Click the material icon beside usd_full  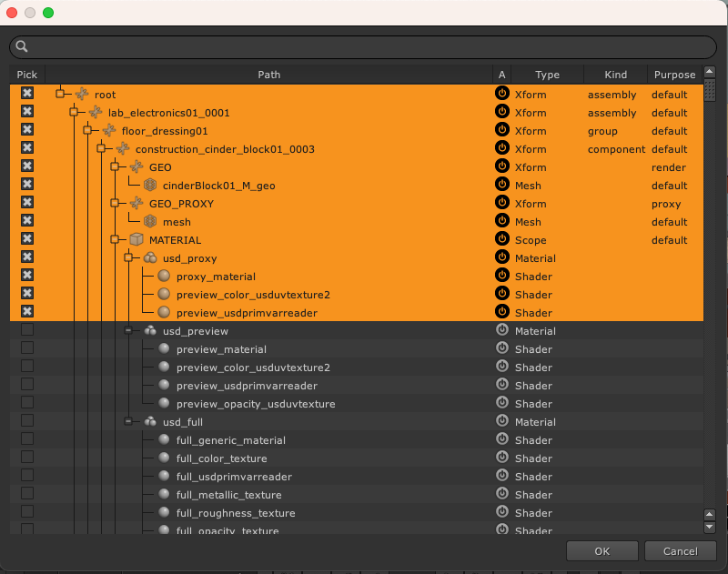tap(150, 421)
